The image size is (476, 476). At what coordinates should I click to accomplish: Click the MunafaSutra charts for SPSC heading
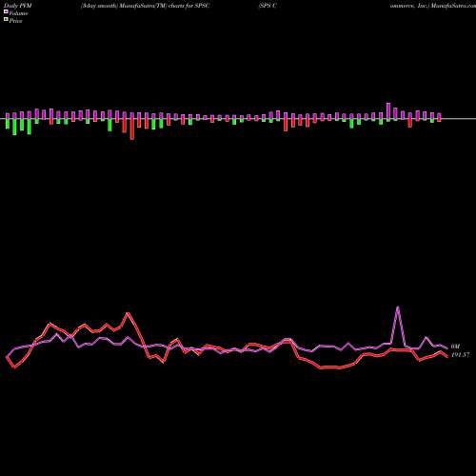(145, 6)
